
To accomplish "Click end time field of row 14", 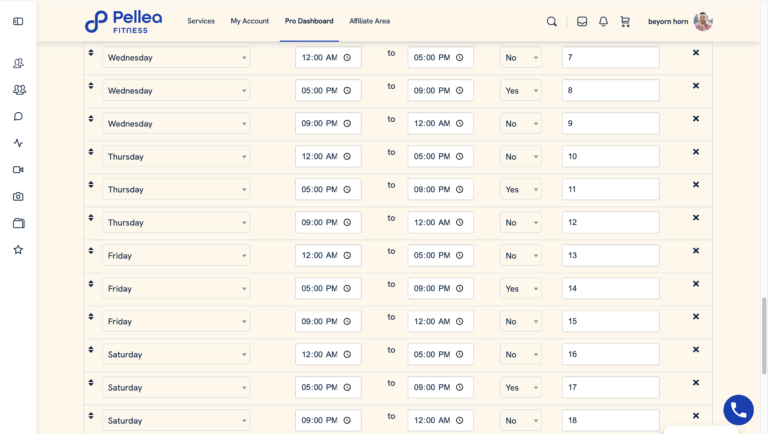I will coord(440,289).
